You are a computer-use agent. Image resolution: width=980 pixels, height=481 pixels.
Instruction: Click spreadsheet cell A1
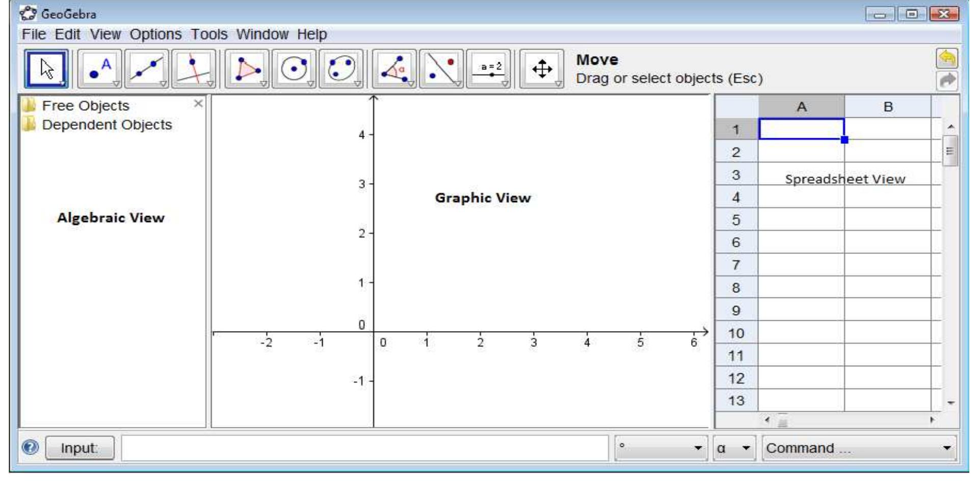point(801,129)
